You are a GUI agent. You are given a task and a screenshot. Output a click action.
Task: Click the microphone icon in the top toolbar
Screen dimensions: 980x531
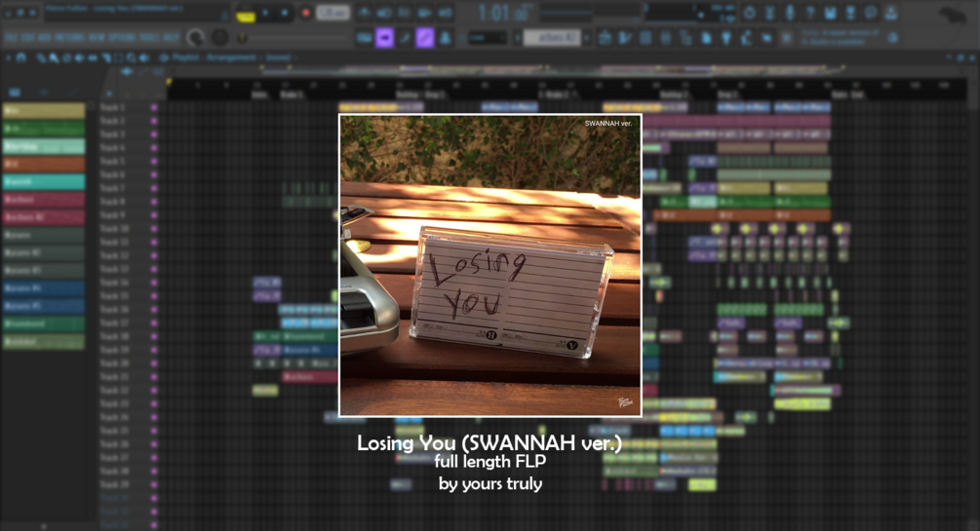click(x=790, y=13)
